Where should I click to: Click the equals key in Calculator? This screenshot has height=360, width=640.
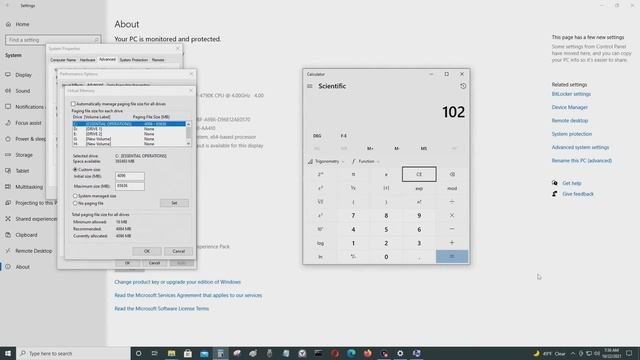tap(452, 257)
